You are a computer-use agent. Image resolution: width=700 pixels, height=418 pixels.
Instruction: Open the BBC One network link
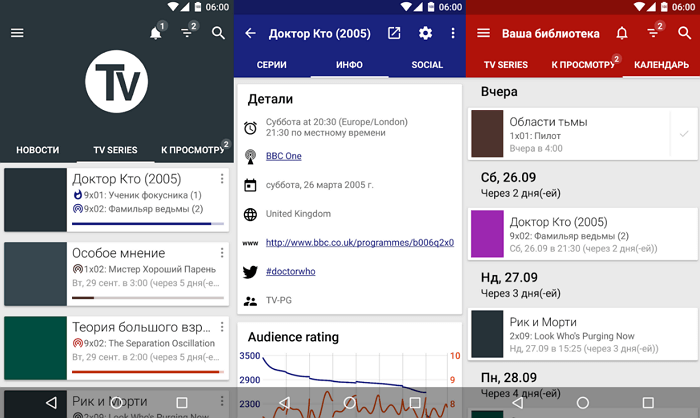click(x=283, y=156)
